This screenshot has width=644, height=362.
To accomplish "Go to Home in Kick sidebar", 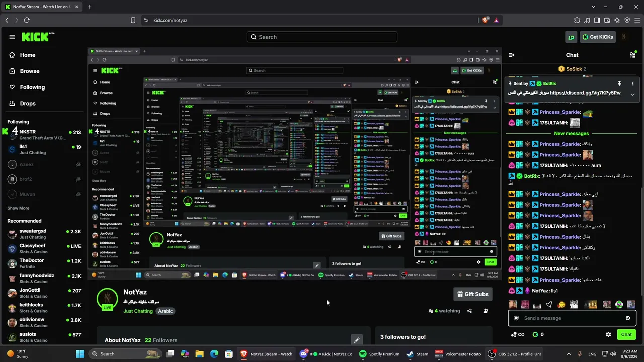I will (x=22, y=55).
